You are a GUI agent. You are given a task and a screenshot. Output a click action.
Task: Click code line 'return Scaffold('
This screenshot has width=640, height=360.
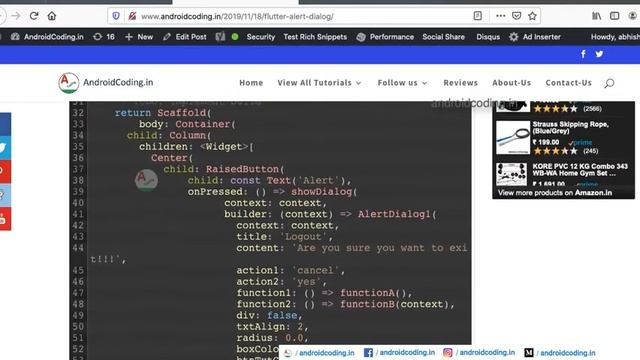[163, 113]
